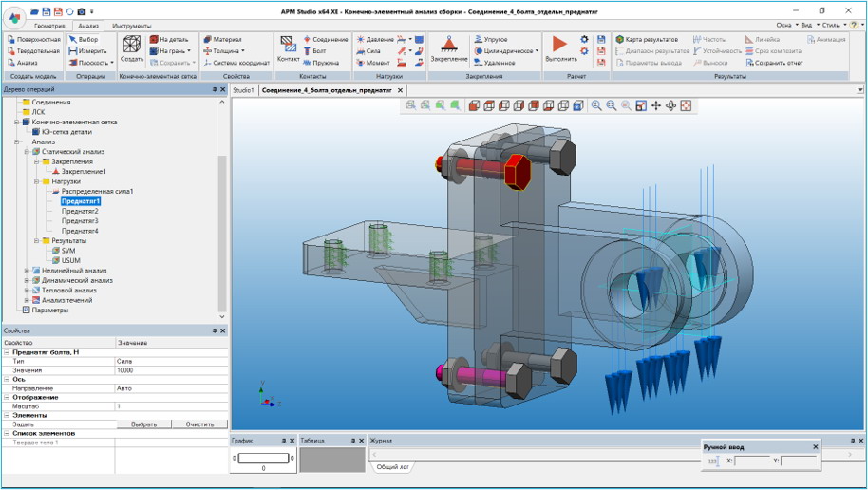This screenshot has height=490, width=868.
Task: Collapse the Нагрузки tree folder
Action: pos(36,181)
